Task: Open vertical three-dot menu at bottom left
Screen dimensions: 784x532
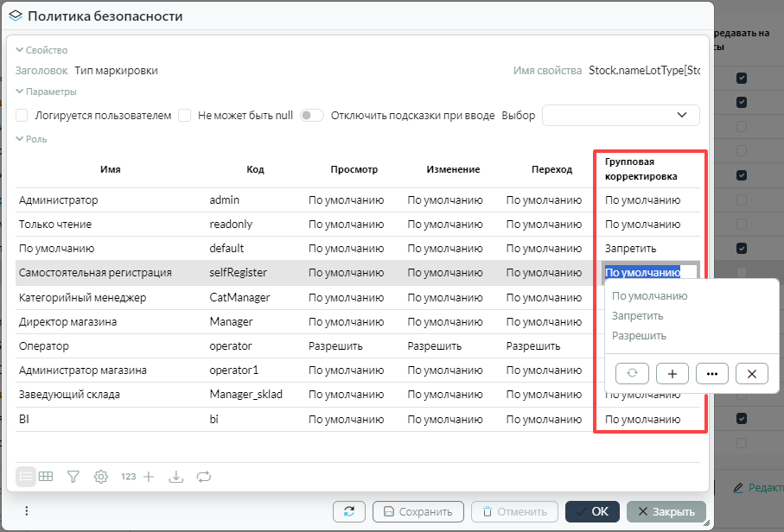Action: point(27,510)
